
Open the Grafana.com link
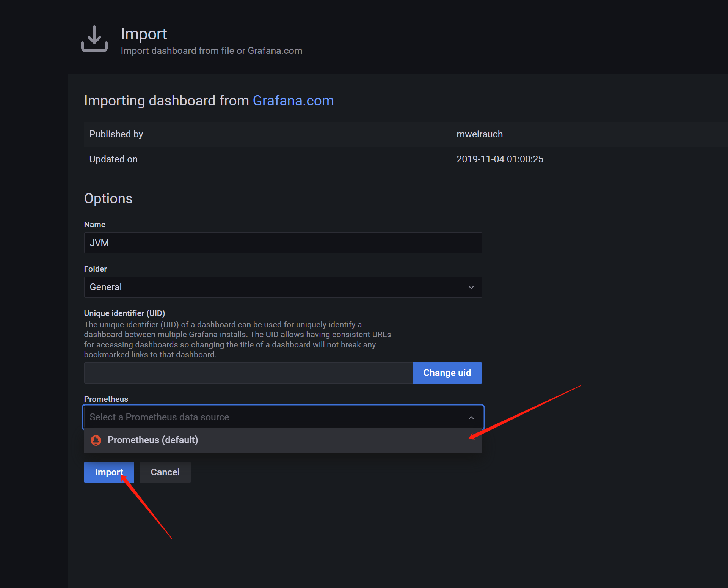tap(293, 101)
